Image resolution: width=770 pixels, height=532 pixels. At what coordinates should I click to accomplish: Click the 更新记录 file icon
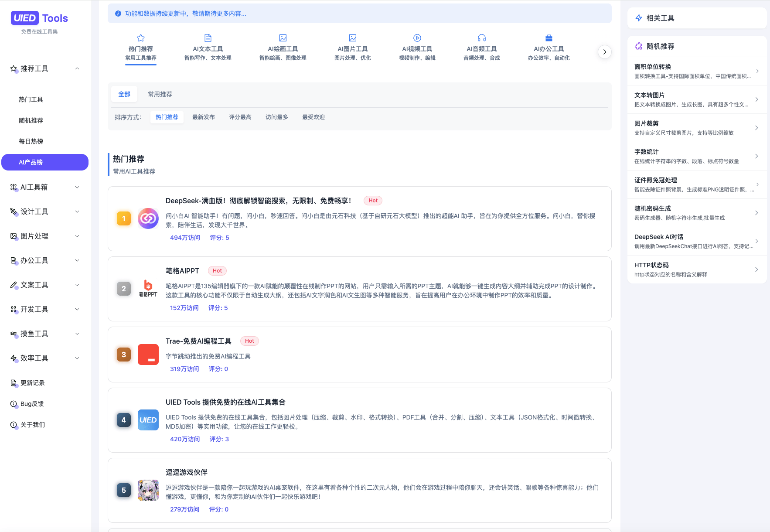click(14, 383)
